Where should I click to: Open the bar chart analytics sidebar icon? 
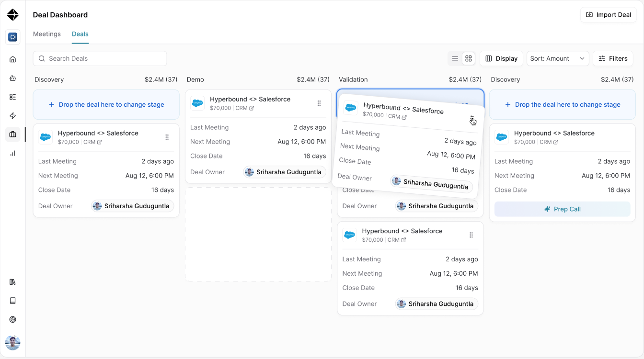(13, 153)
